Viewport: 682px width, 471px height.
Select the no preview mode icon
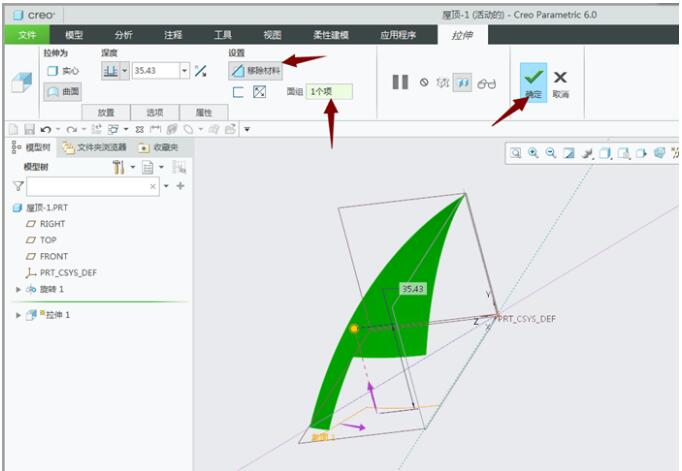pos(424,82)
